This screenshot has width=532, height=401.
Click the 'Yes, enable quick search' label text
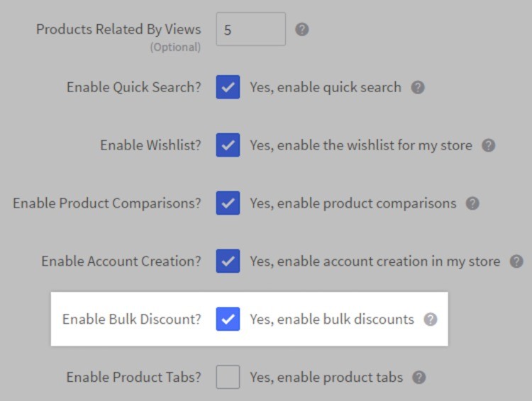pyautogui.click(x=326, y=88)
